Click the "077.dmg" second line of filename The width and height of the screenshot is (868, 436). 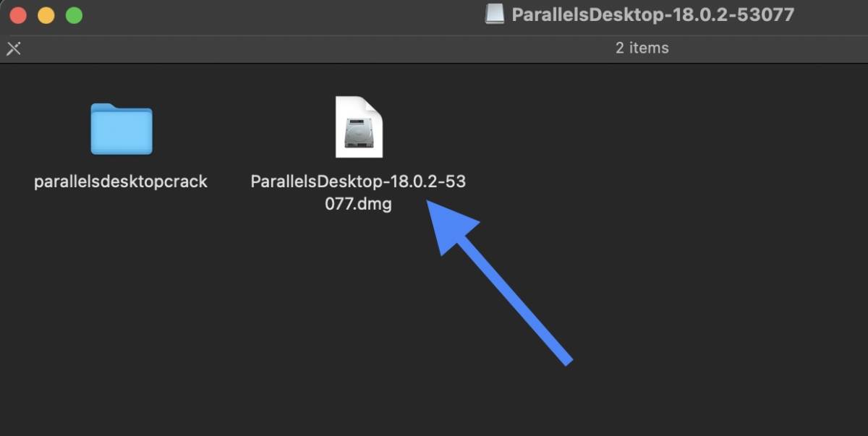pos(358,204)
